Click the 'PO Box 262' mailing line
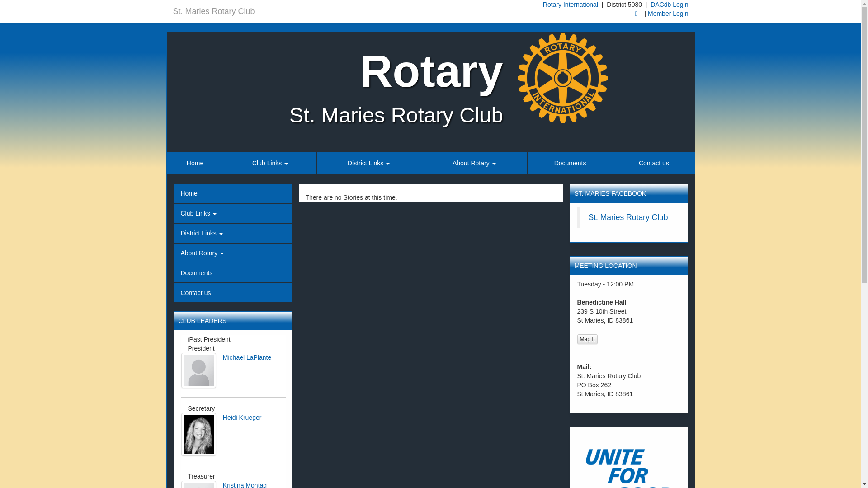The image size is (868, 488). pos(594,385)
